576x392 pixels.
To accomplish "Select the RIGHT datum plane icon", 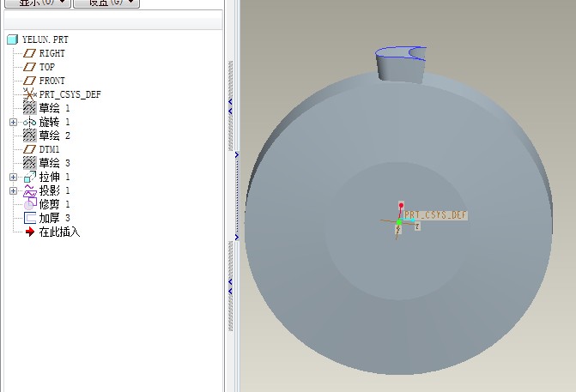I will click(x=30, y=53).
